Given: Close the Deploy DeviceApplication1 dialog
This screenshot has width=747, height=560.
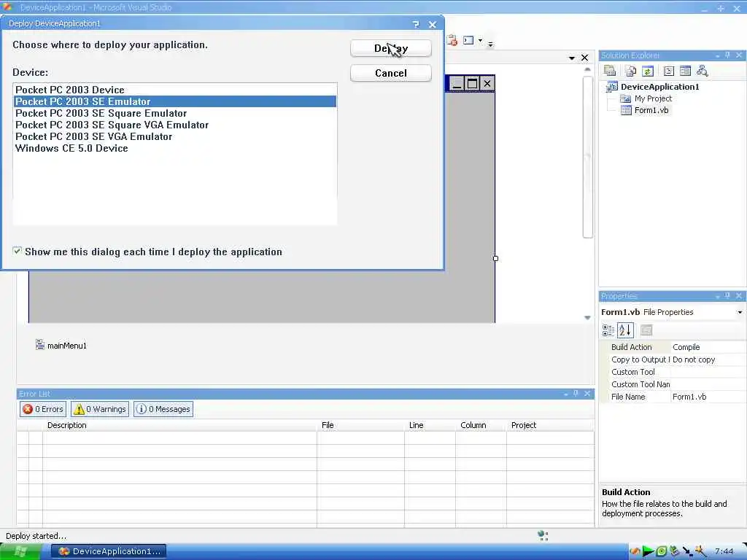Looking at the screenshot, I should (432, 24).
